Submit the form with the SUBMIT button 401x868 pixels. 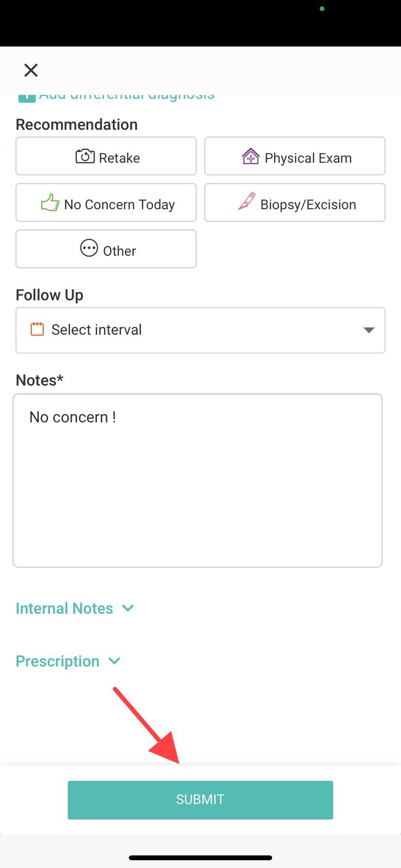(200, 800)
